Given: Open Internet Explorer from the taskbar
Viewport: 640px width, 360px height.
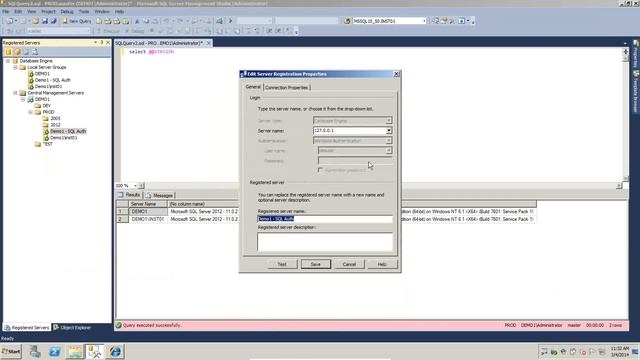Looking at the screenshot, I should pyautogui.click(x=115, y=351).
